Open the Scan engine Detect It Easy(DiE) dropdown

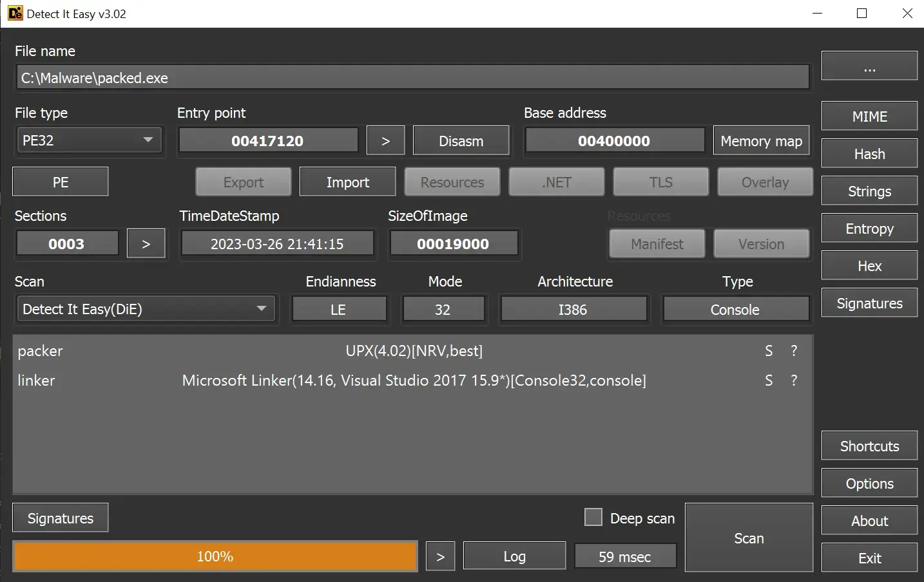(x=146, y=309)
